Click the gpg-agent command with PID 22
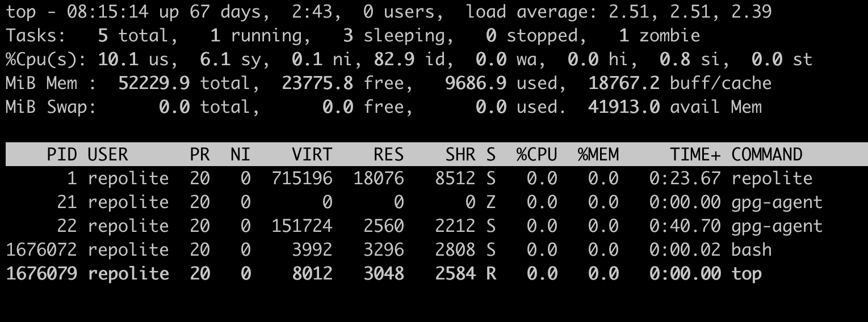 coord(777,226)
